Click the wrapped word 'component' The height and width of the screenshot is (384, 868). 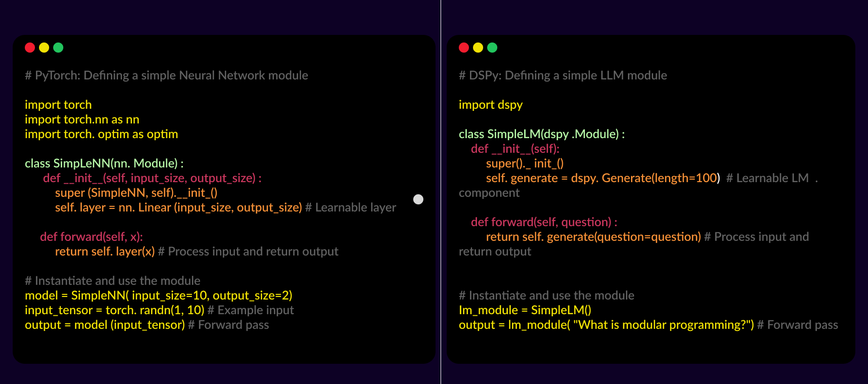[x=489, y=193]
